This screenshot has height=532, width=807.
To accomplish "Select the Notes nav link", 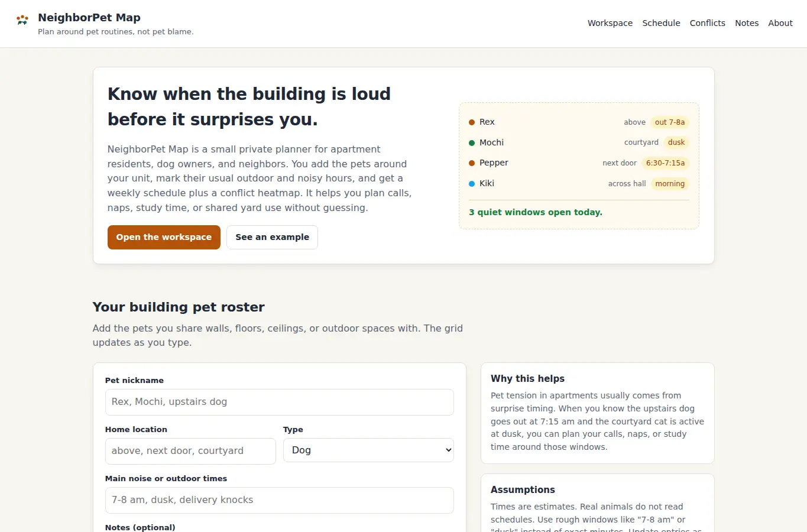I will pyautogui.click(x=747, y=23).
